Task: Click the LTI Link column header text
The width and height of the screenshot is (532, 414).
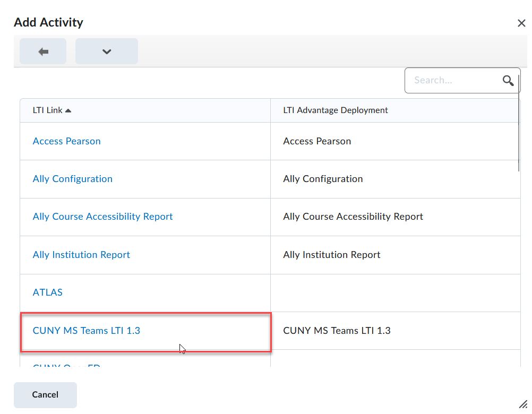Action: pos(47,110)
